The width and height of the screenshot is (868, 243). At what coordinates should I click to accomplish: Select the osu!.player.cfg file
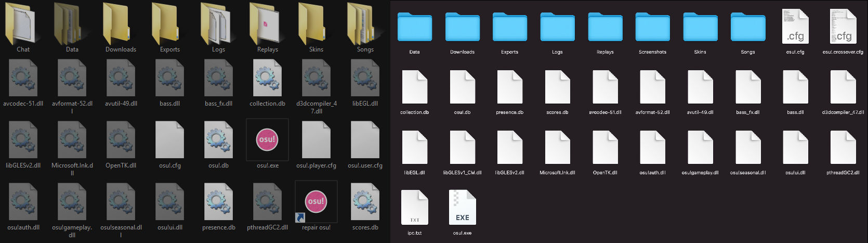[x=317, y=140]
